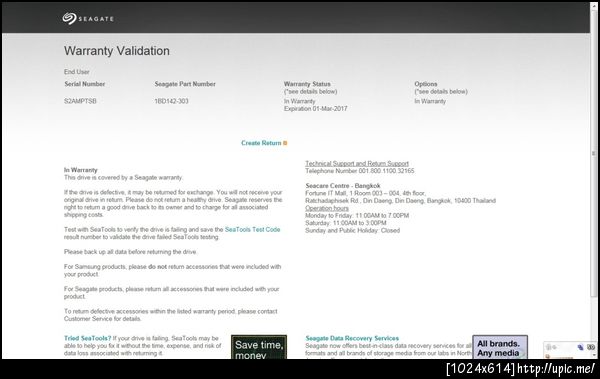Click 'End User' label
Viewport: 600px width, 379px height.
coord(77,72)
